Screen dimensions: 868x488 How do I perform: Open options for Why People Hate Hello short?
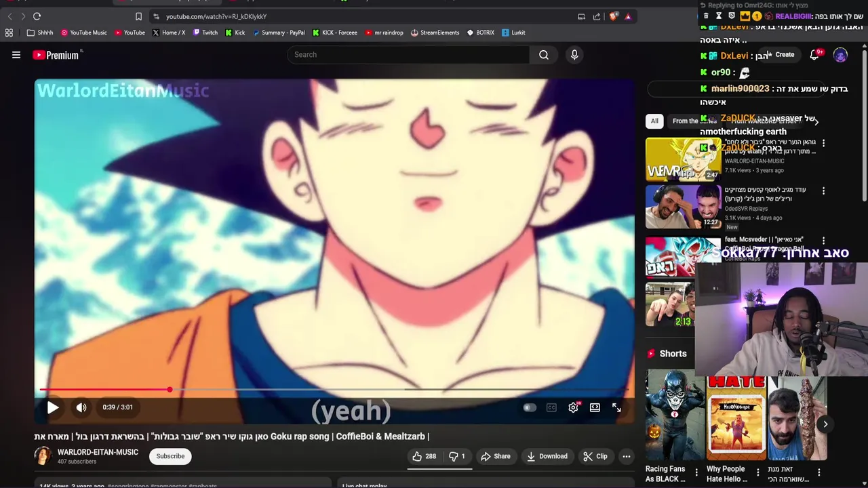[757, 472]
